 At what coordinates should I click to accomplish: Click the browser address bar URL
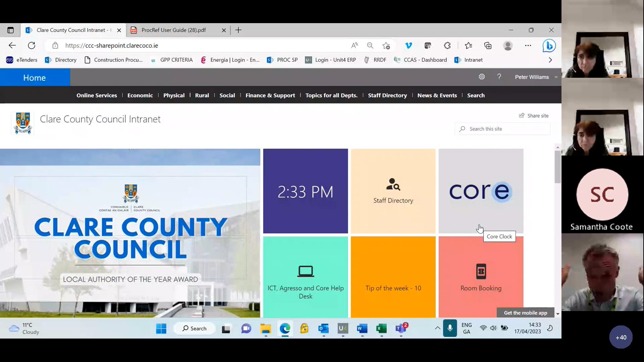pyautogui.click(x=111, y=46)
